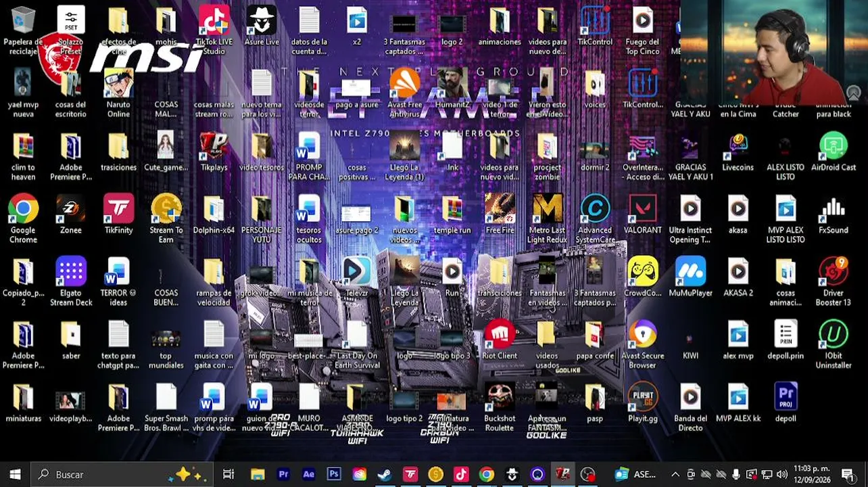This screenshot has width=868, height=487.
Task: Select the Dolphin-x64 folder on the desktop
Action: click(x=214, y=215)
